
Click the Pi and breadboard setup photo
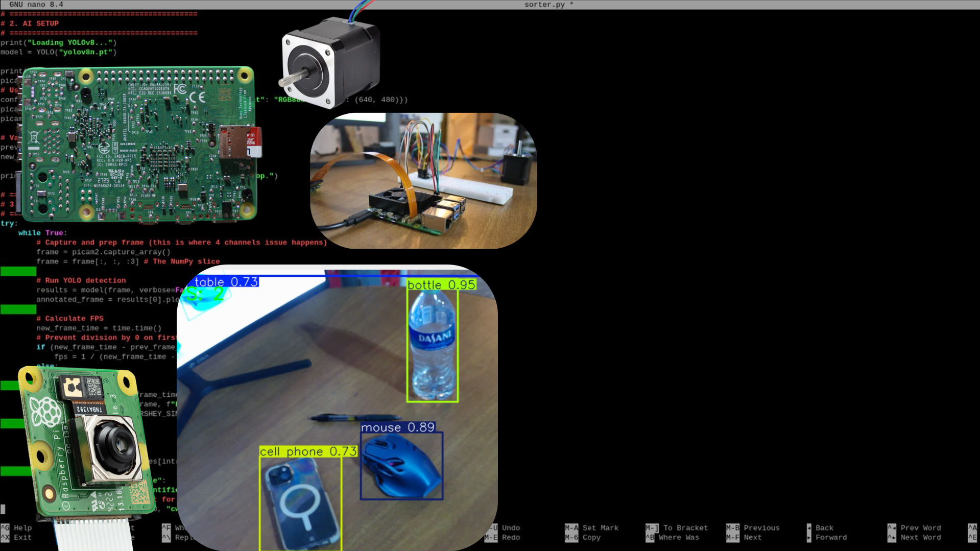tap(423, 181)
